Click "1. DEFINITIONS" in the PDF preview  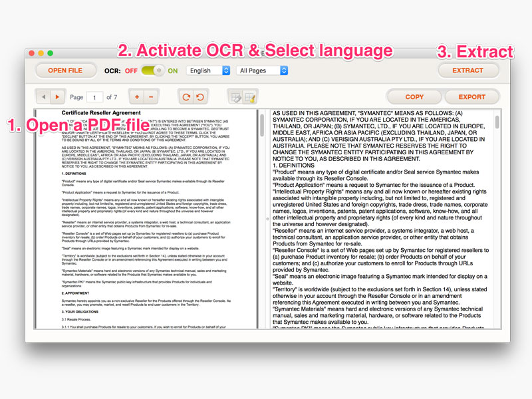74,174
